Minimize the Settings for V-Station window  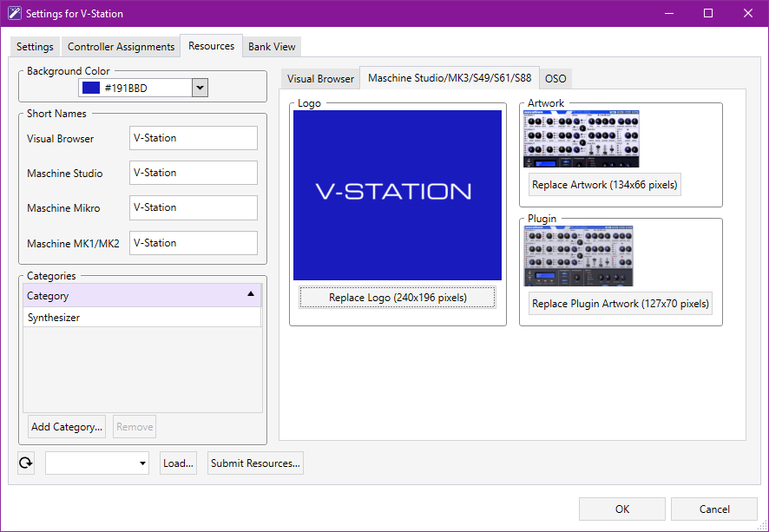click(668, 13)
